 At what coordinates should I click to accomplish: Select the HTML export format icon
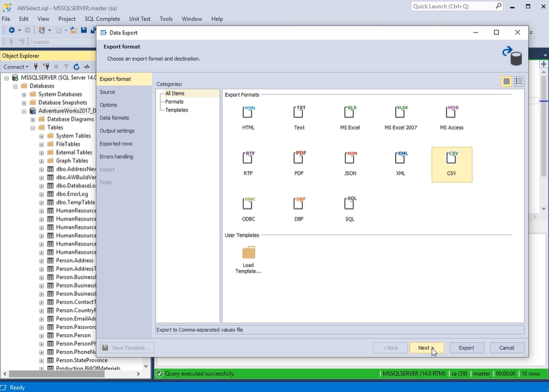pyautogui.click(x=249, y=113)
